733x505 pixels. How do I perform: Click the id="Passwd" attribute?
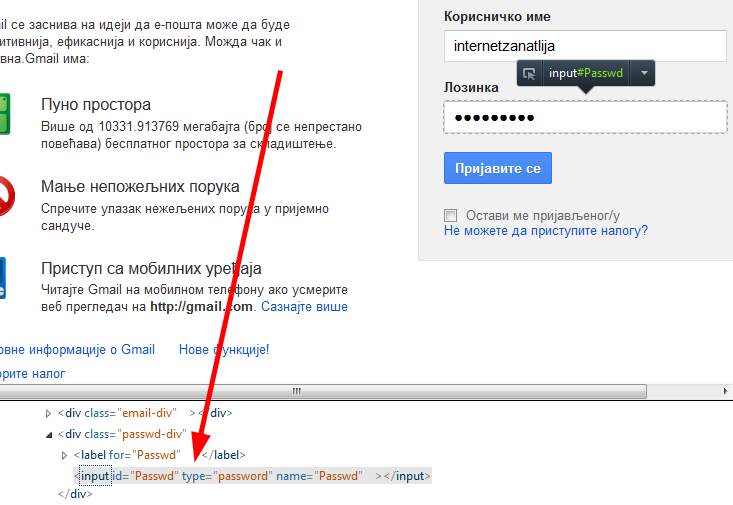(145, 476)
